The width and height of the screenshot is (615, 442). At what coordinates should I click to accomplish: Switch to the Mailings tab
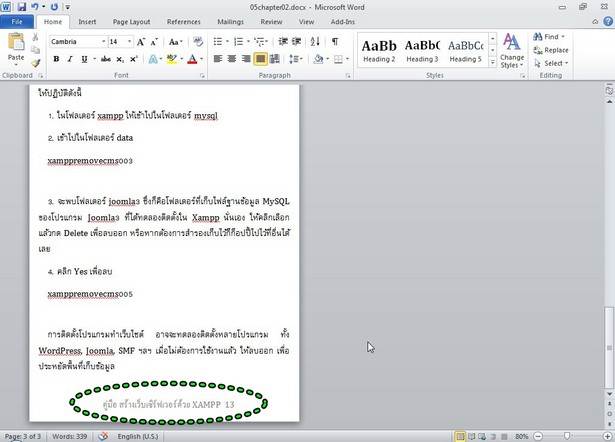tap(231, 22)
